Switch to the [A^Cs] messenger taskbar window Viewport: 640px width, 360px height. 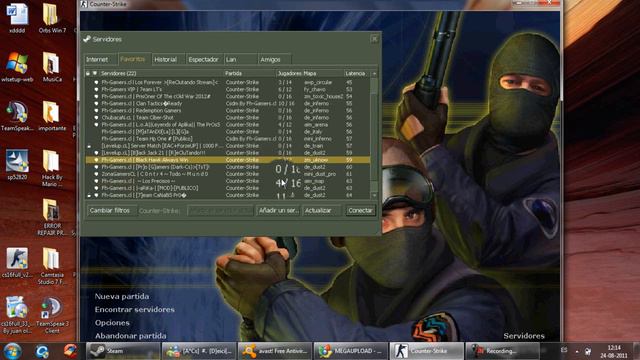point(199,351)
